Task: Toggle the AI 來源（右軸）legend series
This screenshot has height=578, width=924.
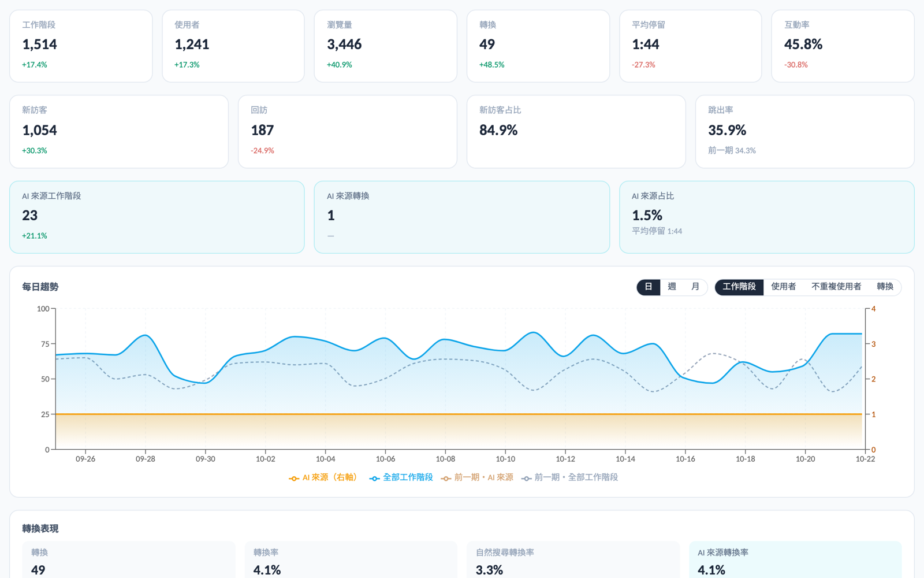Action: (x=325, y=477)
